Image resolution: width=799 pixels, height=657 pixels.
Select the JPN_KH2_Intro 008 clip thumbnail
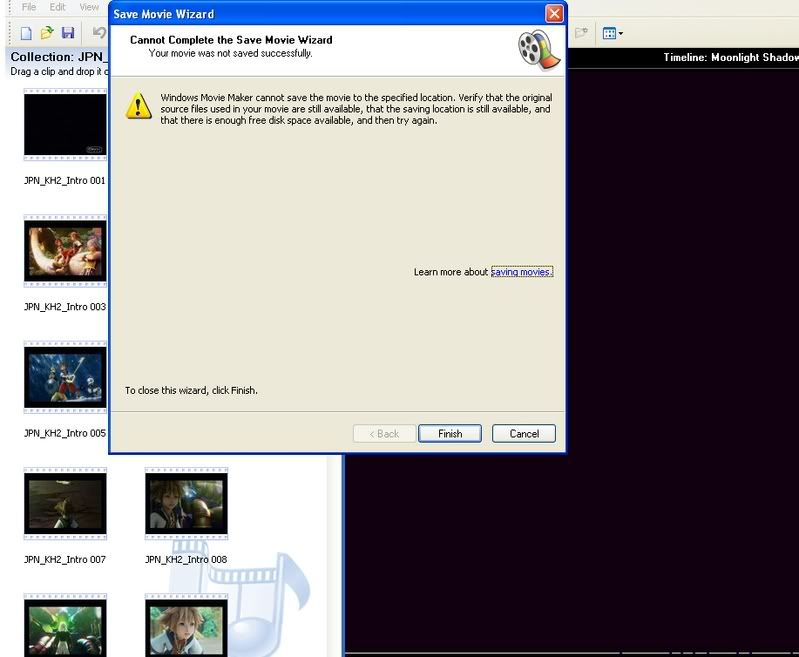[x=187, y=504]
